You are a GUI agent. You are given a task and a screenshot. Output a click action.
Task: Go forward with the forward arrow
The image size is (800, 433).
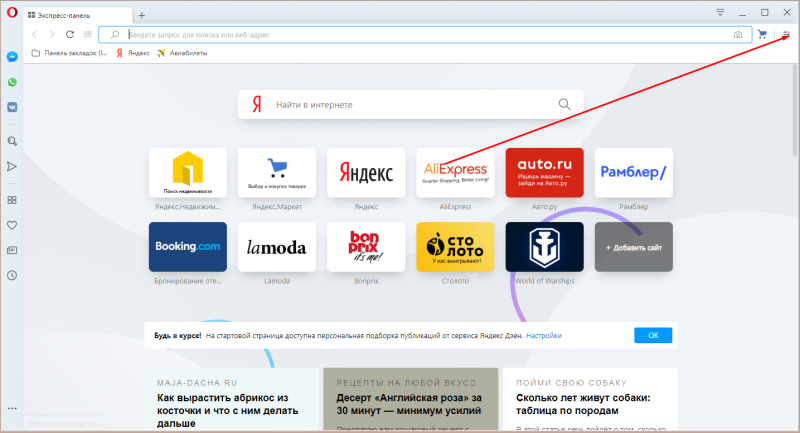(52, 35)
